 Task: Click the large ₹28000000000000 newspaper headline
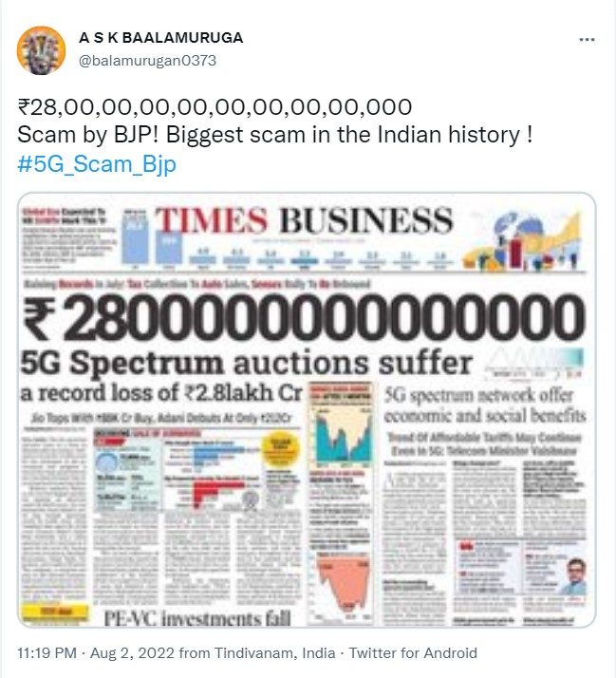[304, 316]
